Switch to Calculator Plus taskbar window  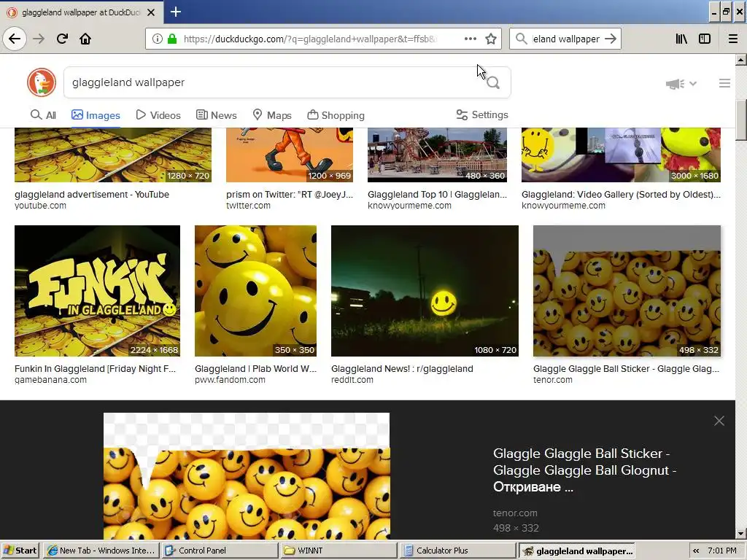coord(457,551)
